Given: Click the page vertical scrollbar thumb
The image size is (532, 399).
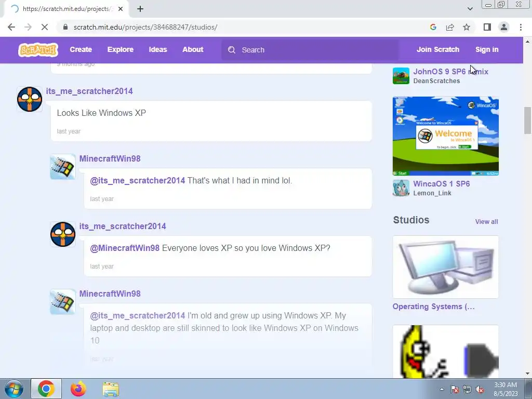Looking at the screenshot, I should (527, 121).
